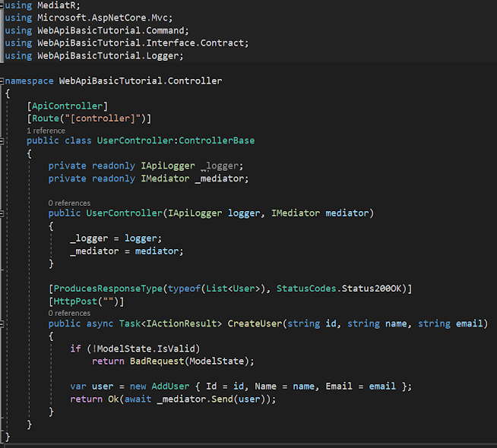
Task: Click the namespace keyword
Action: pyautogui.click(x=29, y=81)
